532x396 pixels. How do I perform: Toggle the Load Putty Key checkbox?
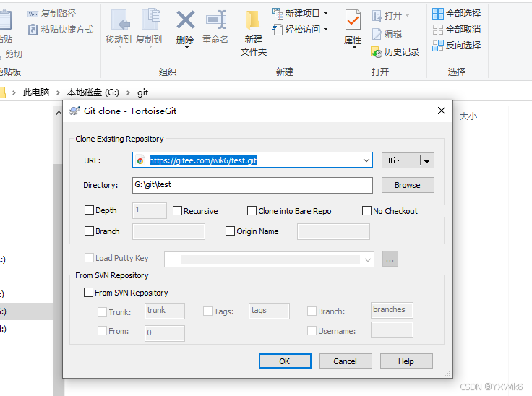pos(89,257)
